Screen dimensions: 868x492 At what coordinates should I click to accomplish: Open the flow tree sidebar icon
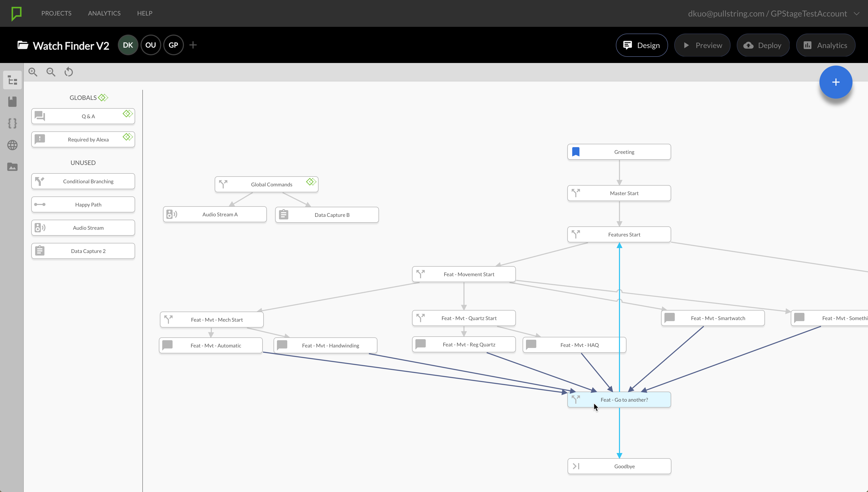coord(12,81)
